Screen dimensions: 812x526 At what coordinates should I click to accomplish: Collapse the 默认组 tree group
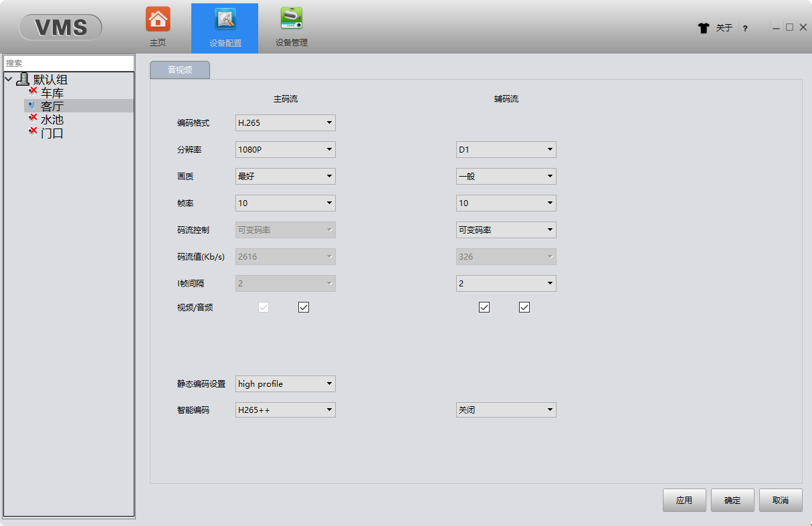coord(8,80)
